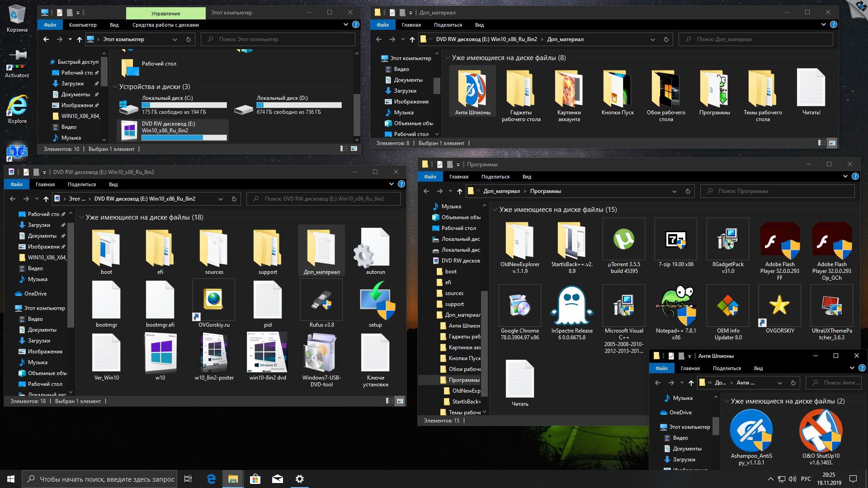Viewport: 868px width, 488px height.
Task: Open address history dropdown in Программы window
Action: (675, 191)
